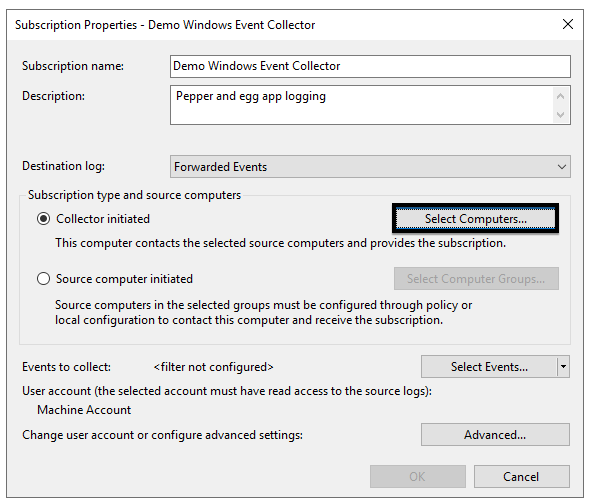Click the 'Subscription name:' label

pyautogui.click(x=73, y=66)
